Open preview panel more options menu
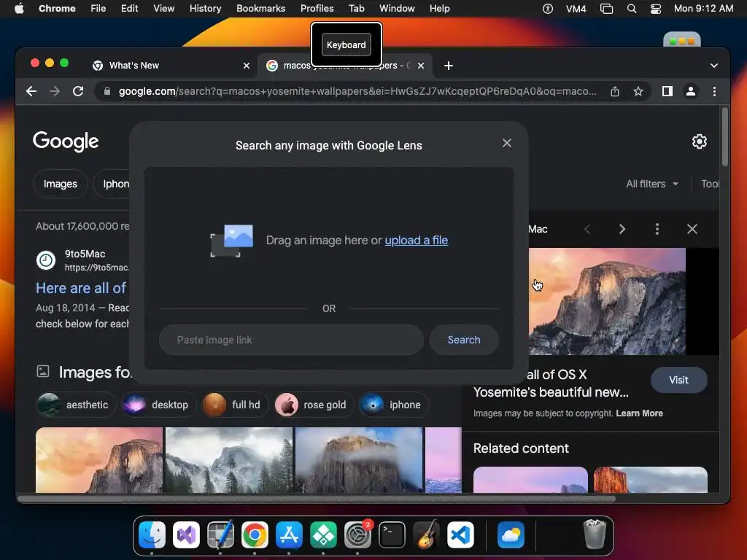 click(657, 229)
